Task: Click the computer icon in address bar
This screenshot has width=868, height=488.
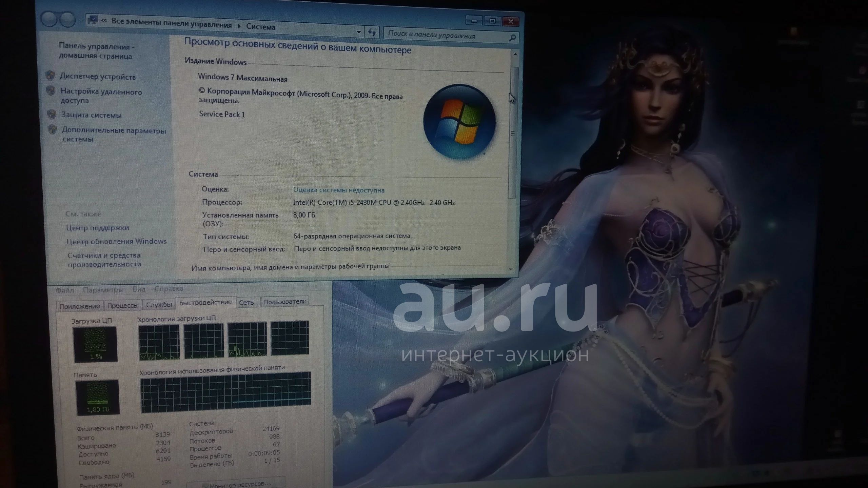Action: [93, 20]
